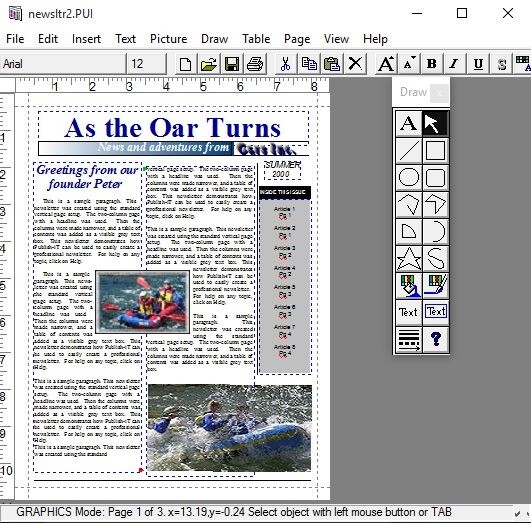
Task: Open the Picture menu
Action: click(x=168, y=39)
